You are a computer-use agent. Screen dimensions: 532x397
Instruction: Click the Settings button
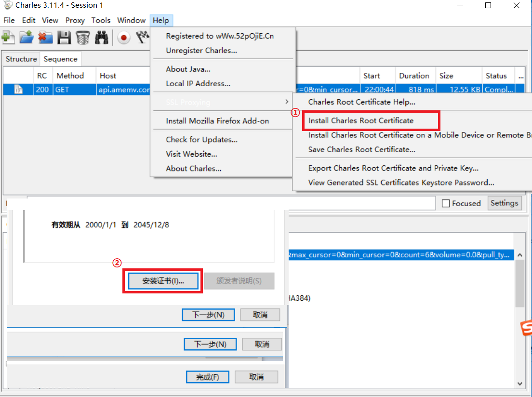click(x=504, y=203)
